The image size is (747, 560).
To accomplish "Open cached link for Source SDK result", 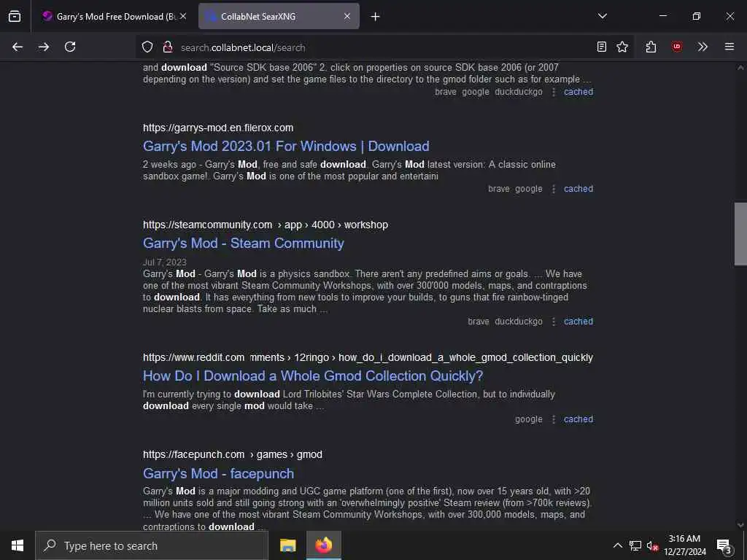I will (578, 92).
